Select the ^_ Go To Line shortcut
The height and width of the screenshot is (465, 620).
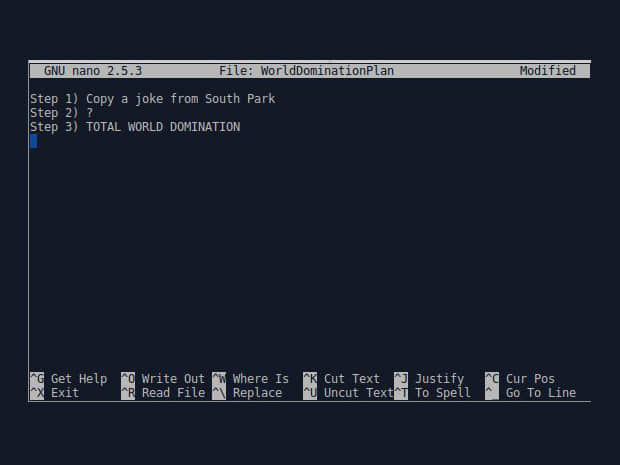coord(531,393)
